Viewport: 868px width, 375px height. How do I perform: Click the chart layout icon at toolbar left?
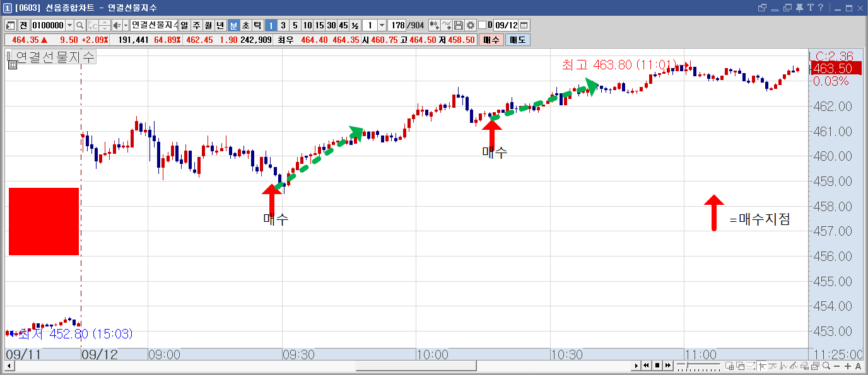point(10,26)
